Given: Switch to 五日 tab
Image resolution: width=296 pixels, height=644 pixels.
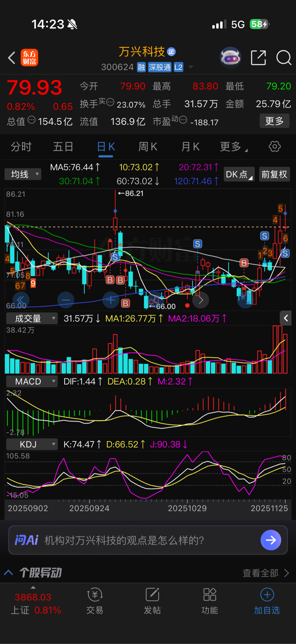Looking at the screenshot, I should [63, 147].
